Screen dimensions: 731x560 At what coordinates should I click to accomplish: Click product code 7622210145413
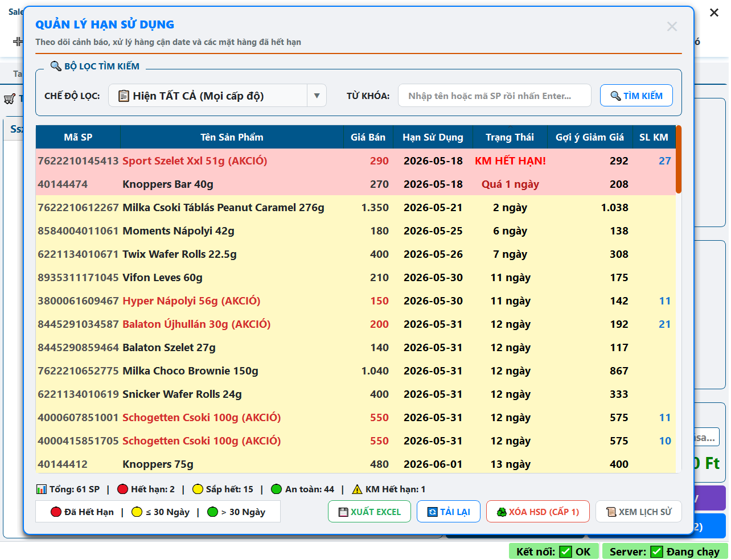click(x=78, y=161)
